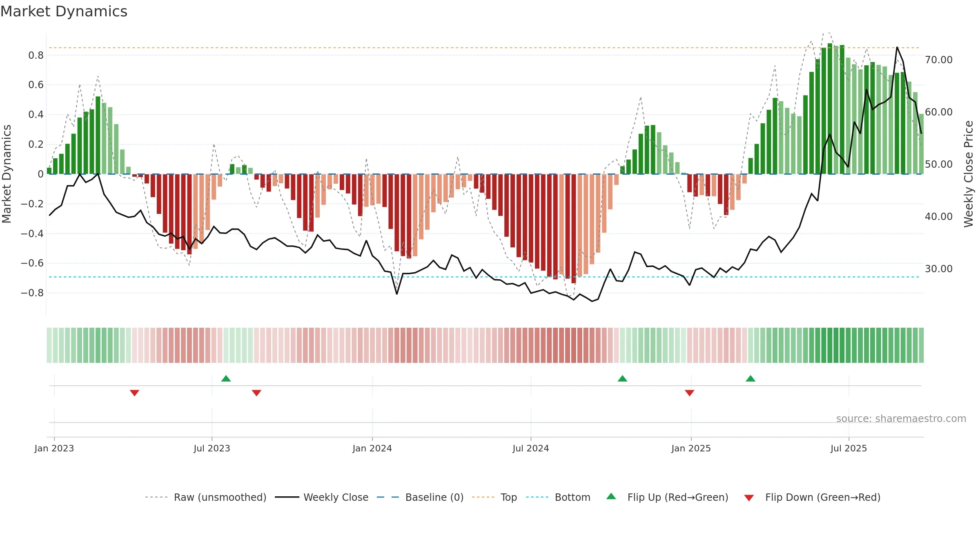Click the Jul 2023 x-axis label
980x551 pixels.
[x=212, y=448]
